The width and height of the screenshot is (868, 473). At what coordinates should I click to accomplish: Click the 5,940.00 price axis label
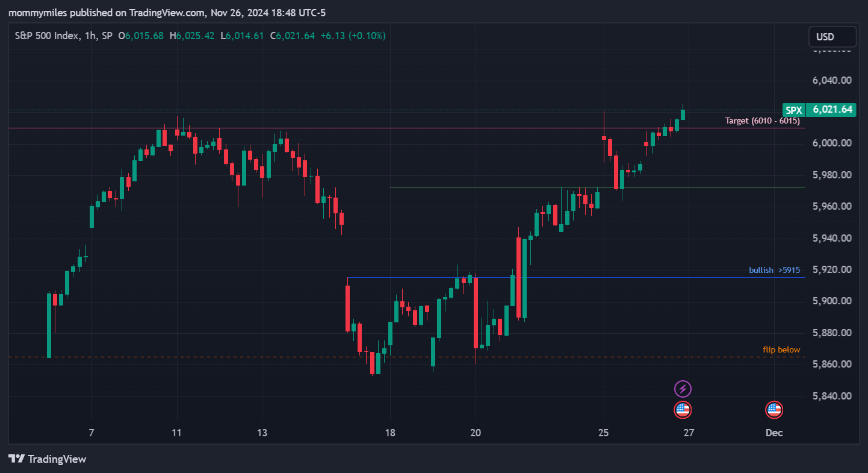[x=832, y=238]
